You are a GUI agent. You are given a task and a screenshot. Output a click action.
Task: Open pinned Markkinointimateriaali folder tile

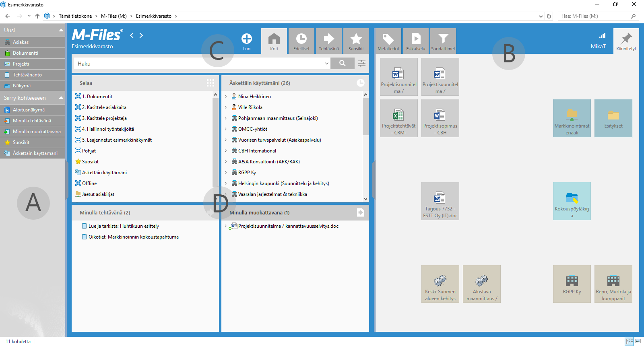click(572, 118)
